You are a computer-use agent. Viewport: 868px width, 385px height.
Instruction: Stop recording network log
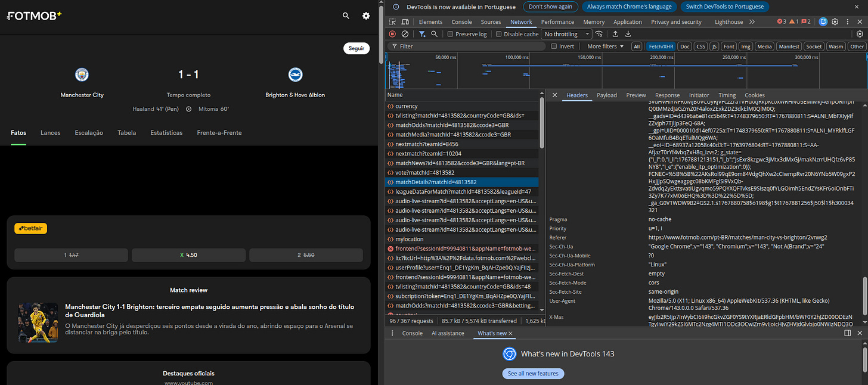tap(393, 34)
